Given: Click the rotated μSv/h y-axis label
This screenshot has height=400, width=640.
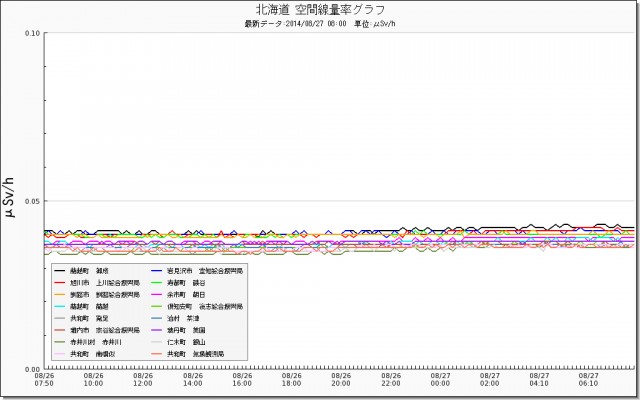Looking at the screenshot, I should point(10,197).
